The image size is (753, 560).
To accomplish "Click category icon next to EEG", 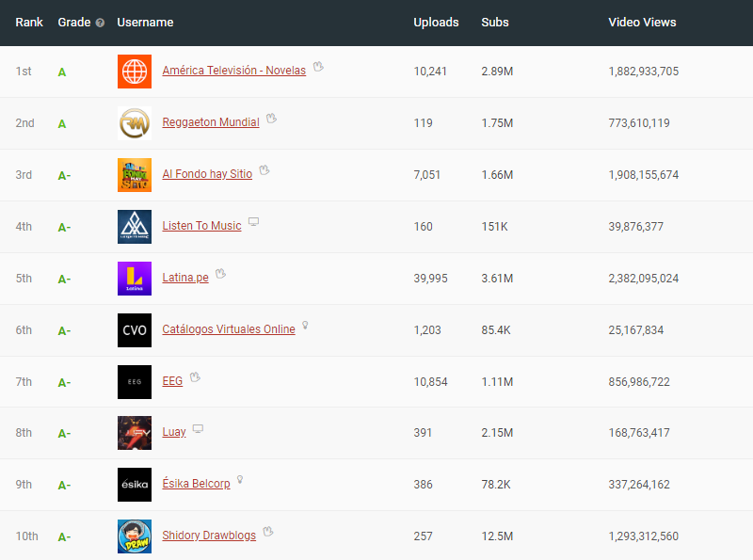I will coord(195,377).
